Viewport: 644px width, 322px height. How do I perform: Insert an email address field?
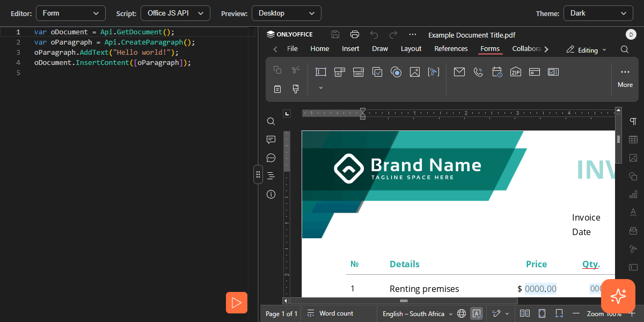[x=459, y=72]
